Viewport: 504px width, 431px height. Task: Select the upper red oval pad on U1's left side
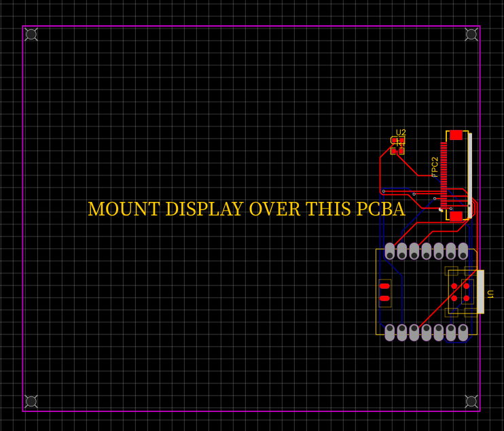(385, 286)
